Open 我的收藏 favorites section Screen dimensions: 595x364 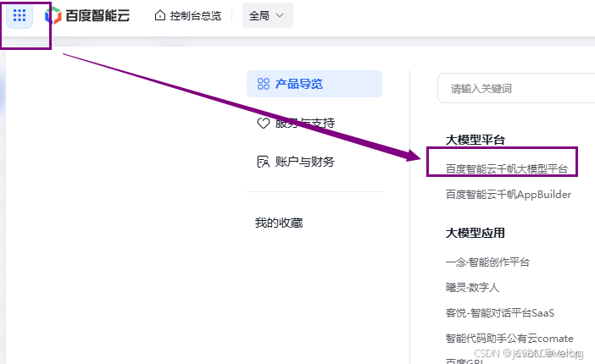click(x=279, y=223)
